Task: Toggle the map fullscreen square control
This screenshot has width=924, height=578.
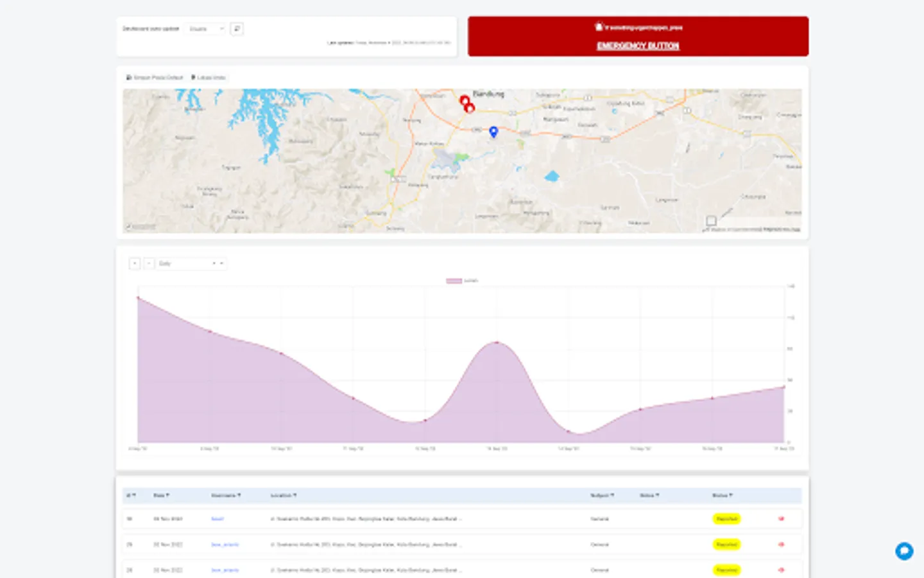Action: (x=711, y=221)
